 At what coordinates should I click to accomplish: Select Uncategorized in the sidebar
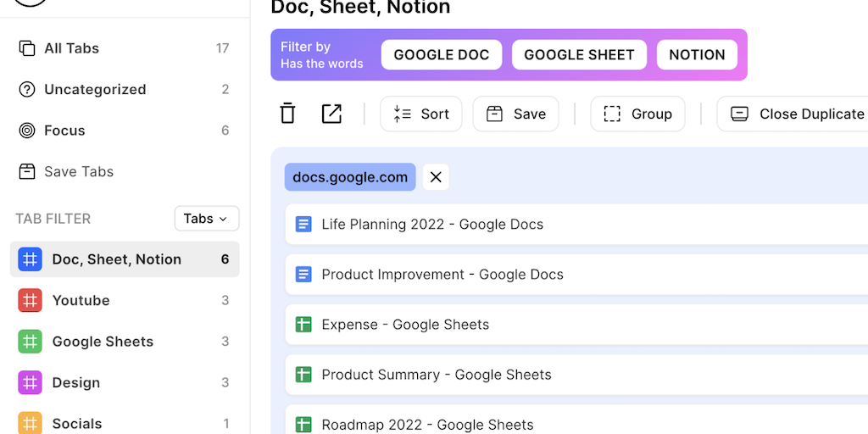click(x=94, y=90)
